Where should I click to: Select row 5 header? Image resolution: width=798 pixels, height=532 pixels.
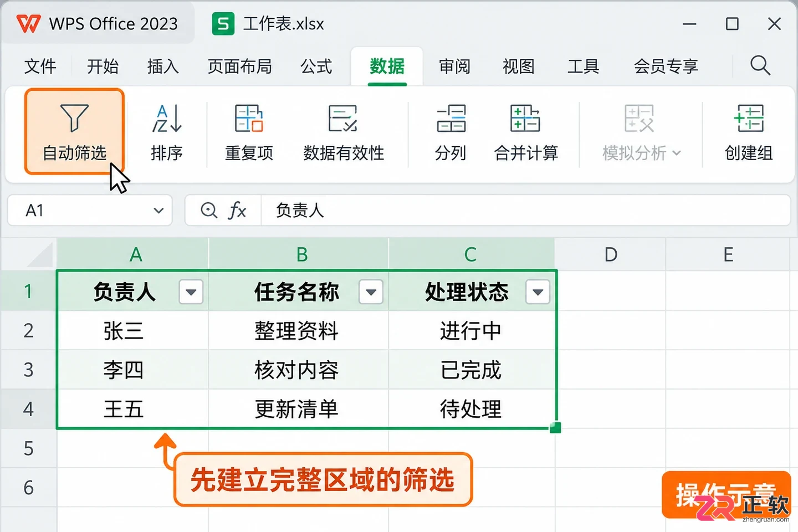tap(29, 448)
